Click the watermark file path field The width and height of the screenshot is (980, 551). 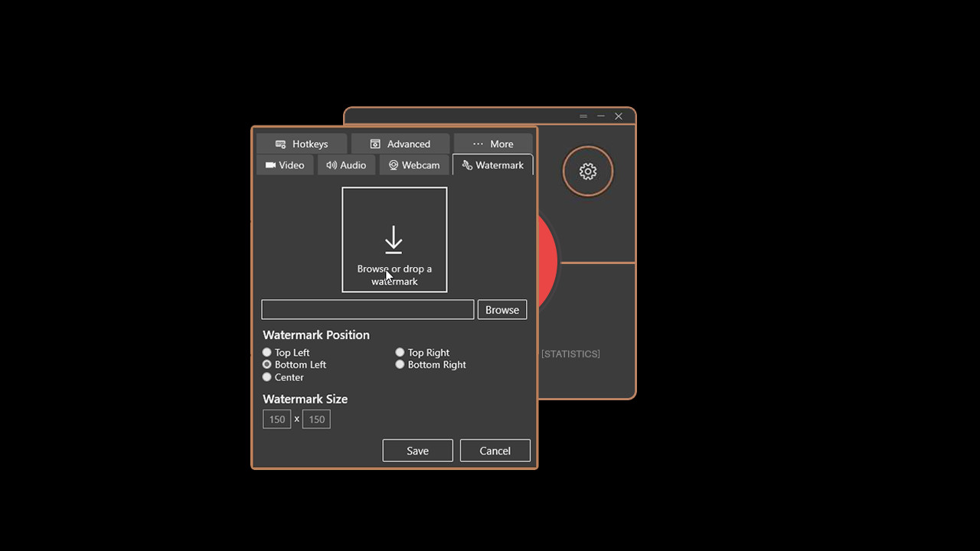point(367,309)
